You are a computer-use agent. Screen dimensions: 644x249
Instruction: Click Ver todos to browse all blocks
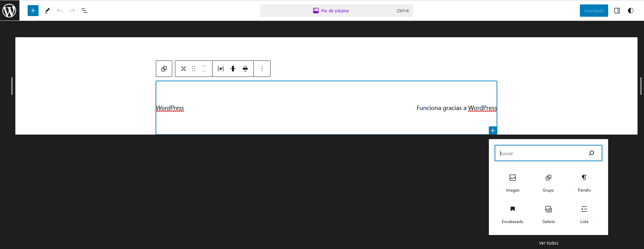pyautogui.click(x=548, y=243)
